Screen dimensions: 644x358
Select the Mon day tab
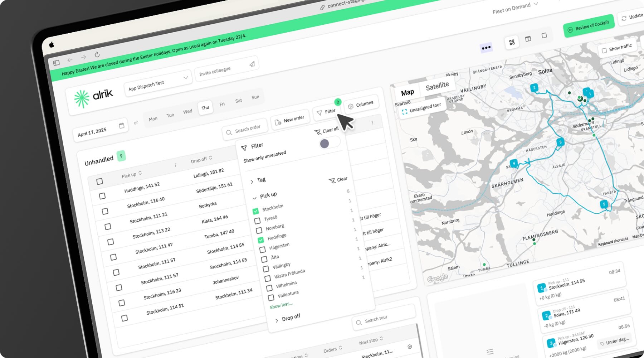(153, 119)
